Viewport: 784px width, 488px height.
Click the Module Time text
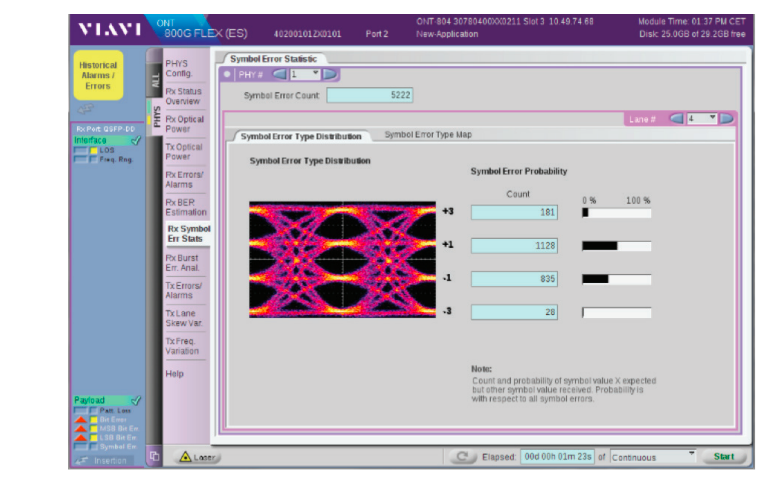pyautogui.click(x=692, y=22)
